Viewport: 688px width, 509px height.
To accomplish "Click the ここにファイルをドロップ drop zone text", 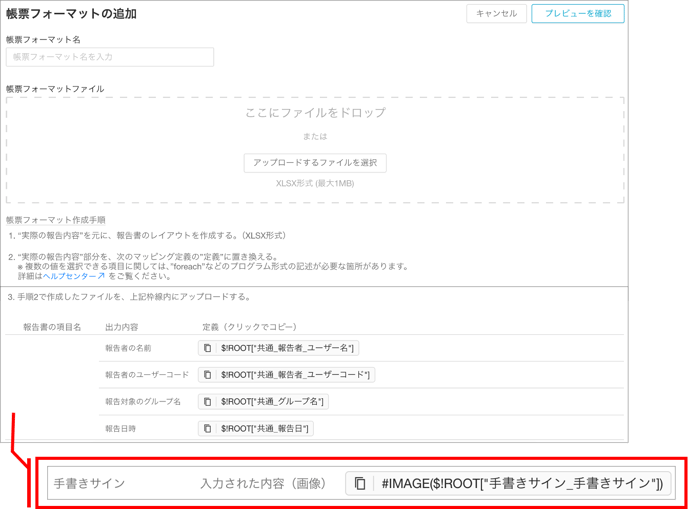I will pyautogui.click(x=315, y=112).
